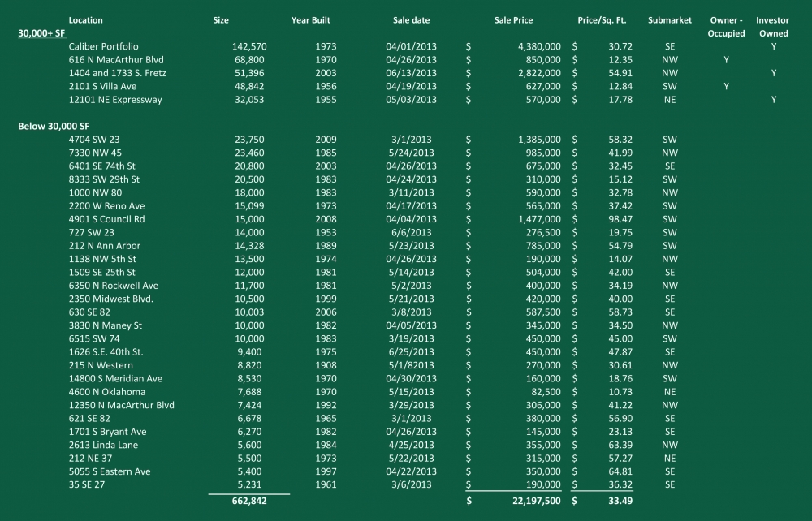Select the 30,000+ SF section heading
This screenshot has height=521, width=812.
point(42,33)
